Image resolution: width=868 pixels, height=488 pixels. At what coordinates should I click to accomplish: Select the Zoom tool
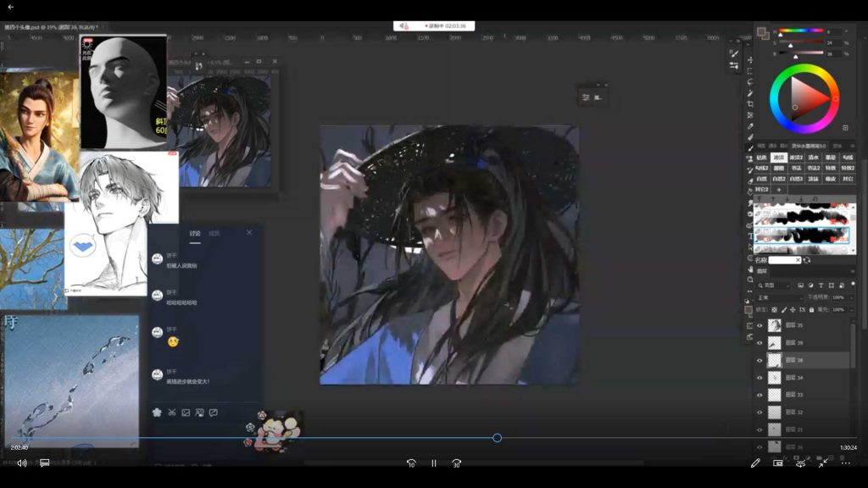(x=750, y=280)
